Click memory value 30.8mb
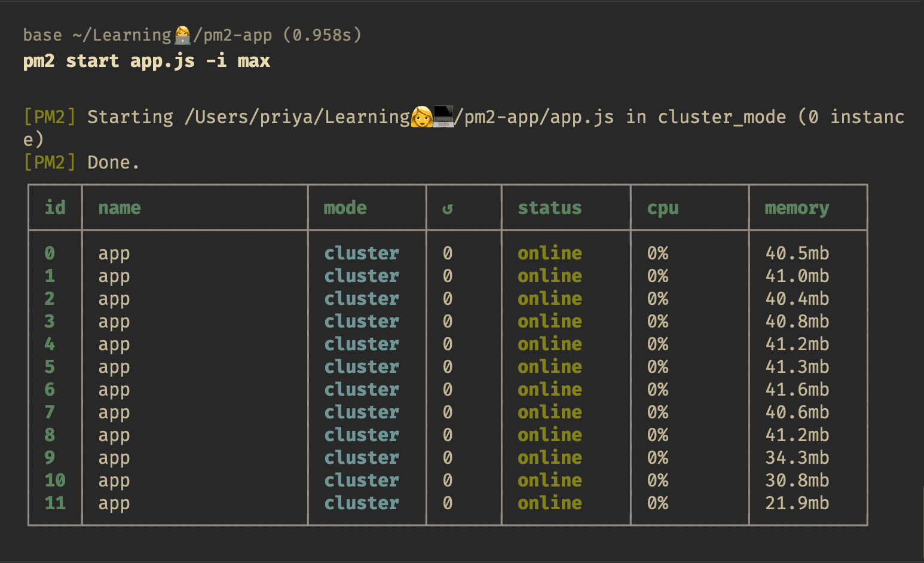 797,481
